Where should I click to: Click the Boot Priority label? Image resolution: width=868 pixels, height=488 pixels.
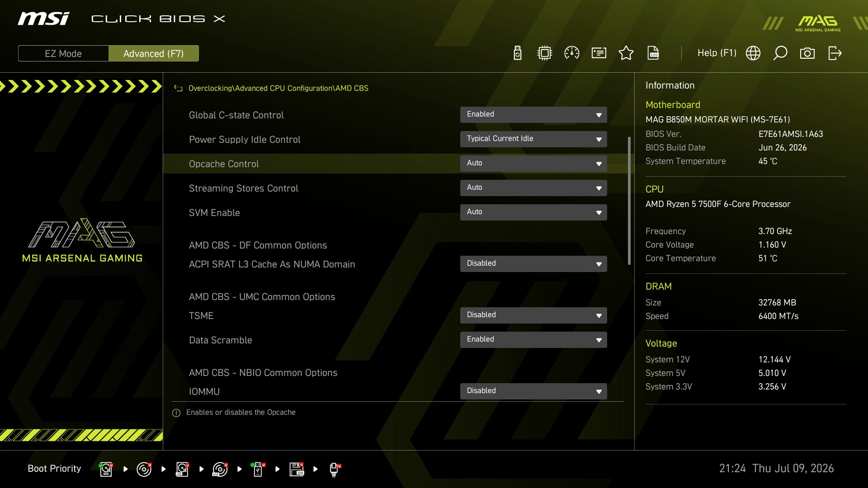[x=54, y=469]
